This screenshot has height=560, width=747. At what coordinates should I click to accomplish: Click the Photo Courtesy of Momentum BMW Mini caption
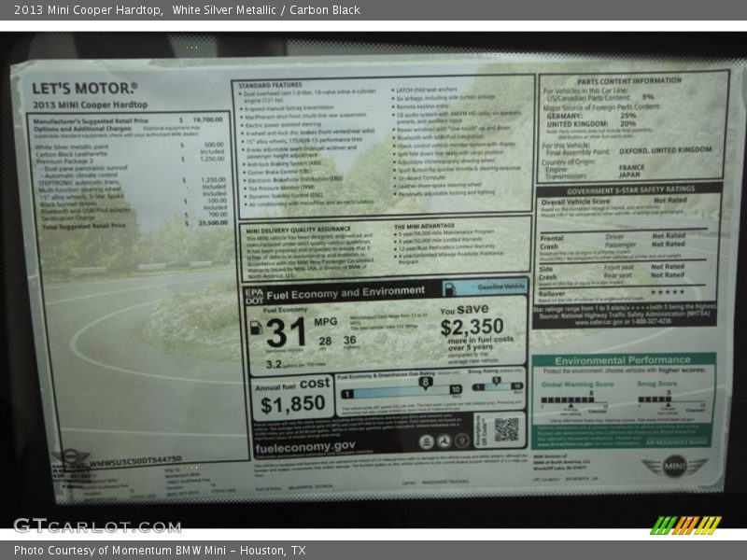coord(160,551)
